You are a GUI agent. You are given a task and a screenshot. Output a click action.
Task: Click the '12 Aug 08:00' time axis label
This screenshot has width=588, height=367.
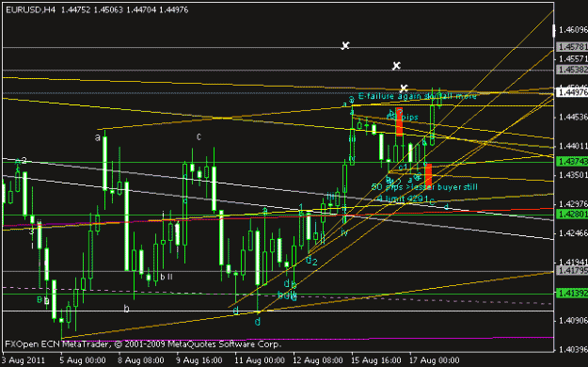(317, 360)
